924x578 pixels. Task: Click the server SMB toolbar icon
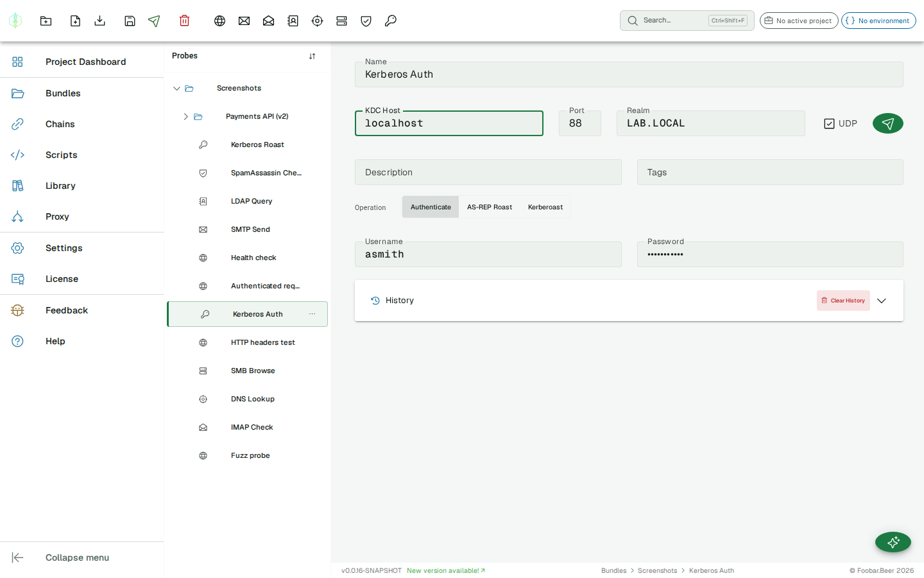341,21
